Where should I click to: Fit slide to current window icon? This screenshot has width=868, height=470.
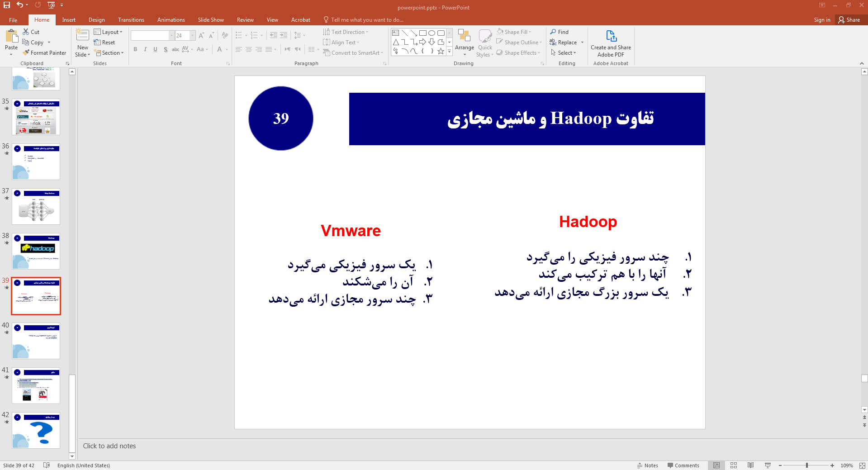[862, 465]
